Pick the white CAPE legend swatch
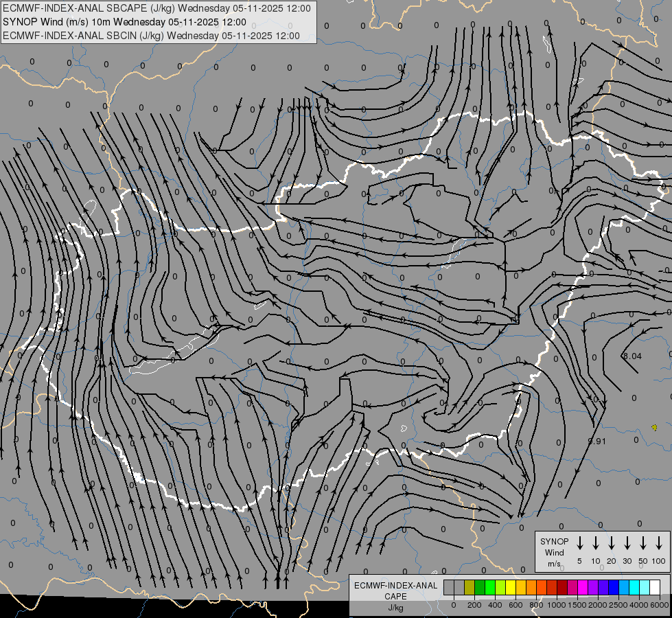 tap(655, 587)
